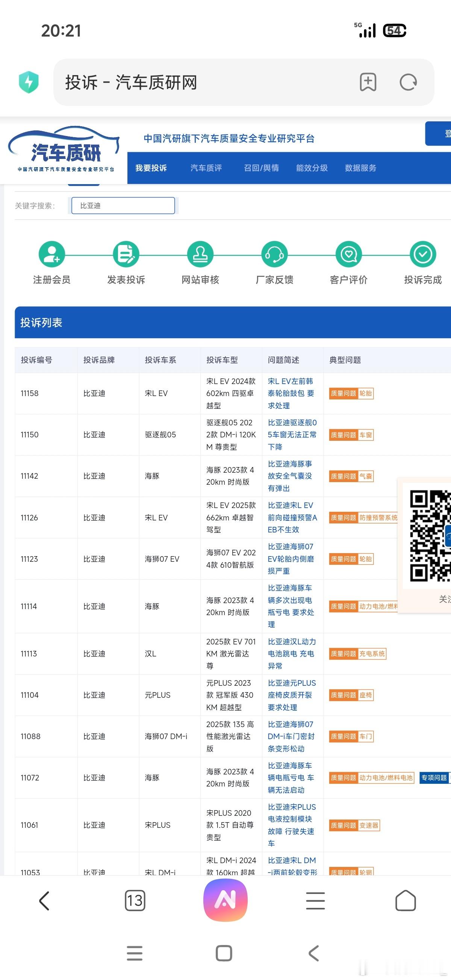Viewport: 451px width, 980px height.
Task: Open complaint 海豚车辆电瓶亏电 车辆无法启动
Action: (x=291, y=777)
